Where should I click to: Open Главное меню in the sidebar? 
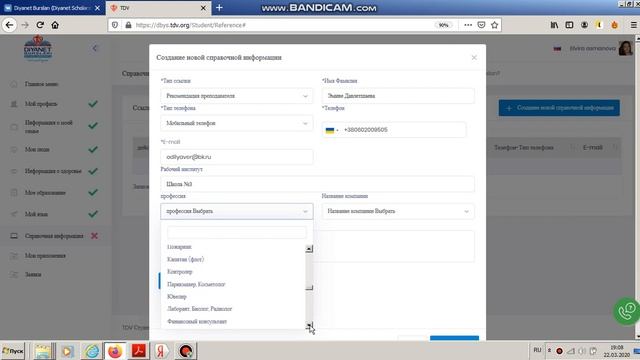[x=42, y=84]
